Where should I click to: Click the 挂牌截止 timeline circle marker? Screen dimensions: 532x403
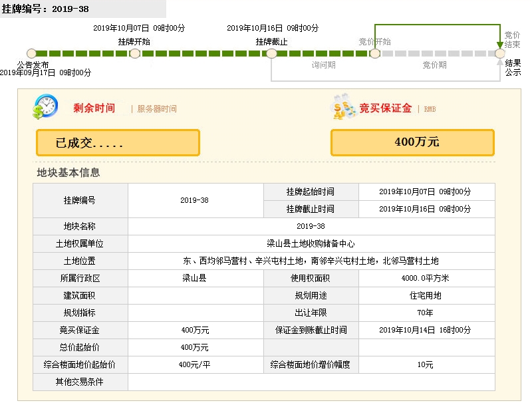point(271,53)
